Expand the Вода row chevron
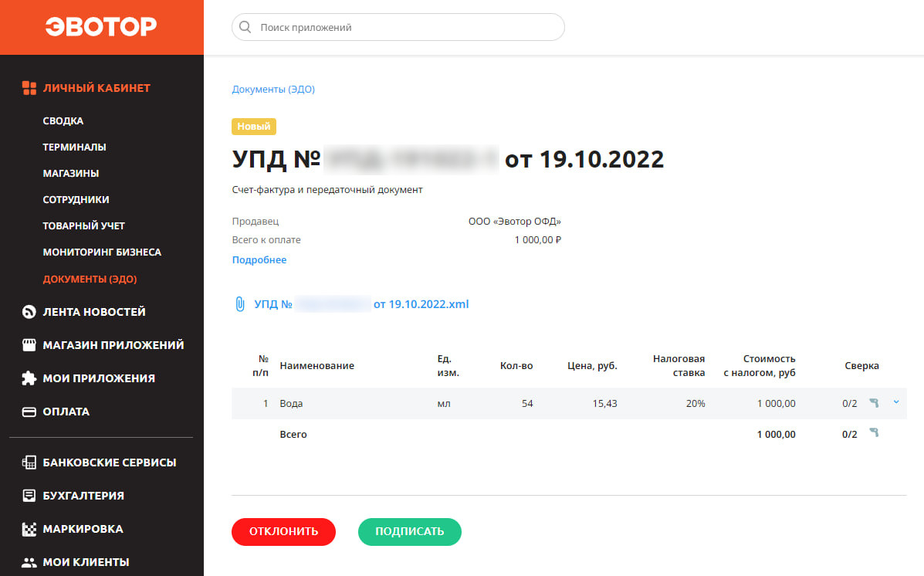924x576 pixels. (896, 402)
